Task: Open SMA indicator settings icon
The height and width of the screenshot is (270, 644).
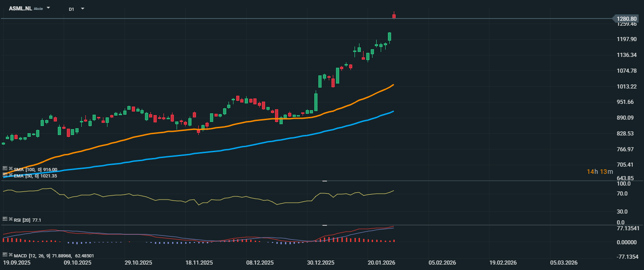Action: click(x=5, y=168)
